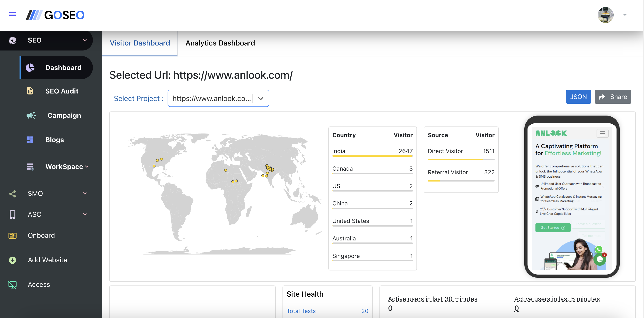The width and height of the screenshot is (644, 318).
Task: Click the hamburger menu icon
Action: coord(12,14)
